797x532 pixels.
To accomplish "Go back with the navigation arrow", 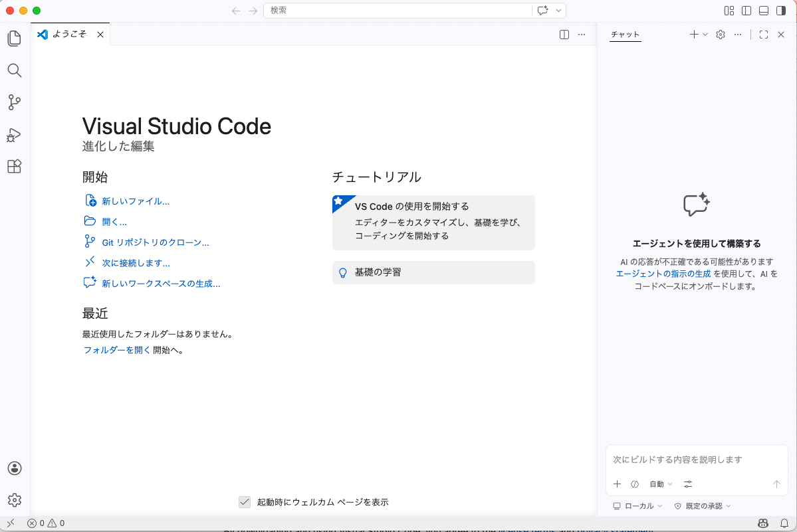I will [x=236, y=11].
